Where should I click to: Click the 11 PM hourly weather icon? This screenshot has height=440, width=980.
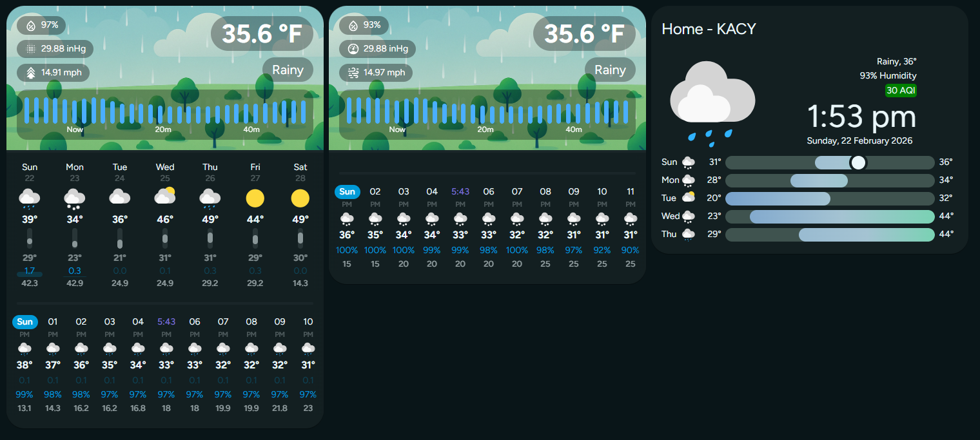(x=631, y=219)
